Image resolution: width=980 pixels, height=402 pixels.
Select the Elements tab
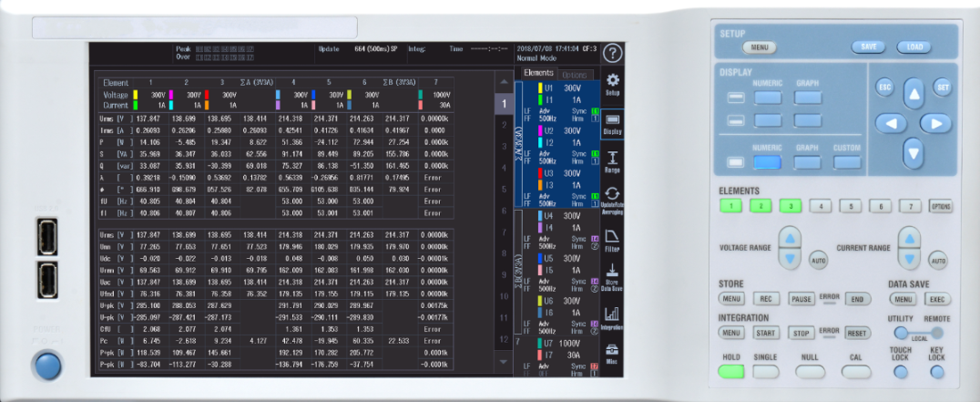pyautogui.click(x=537, y=73)
